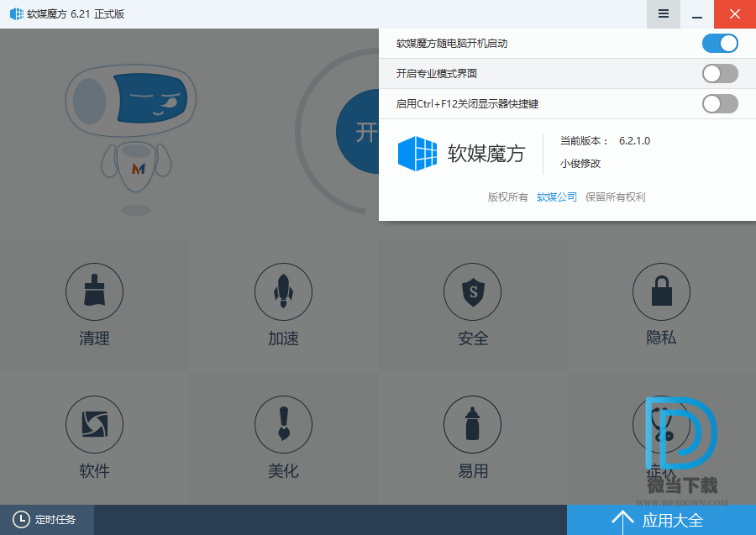Click the 清理 label text
The image size is (756, 535).
94,338
